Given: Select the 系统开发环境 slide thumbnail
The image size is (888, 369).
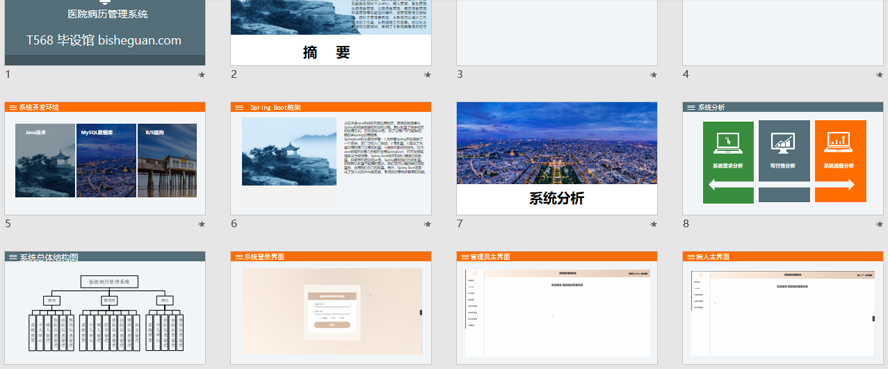Looking at the screenshot, I should click(x=105, y=158).
